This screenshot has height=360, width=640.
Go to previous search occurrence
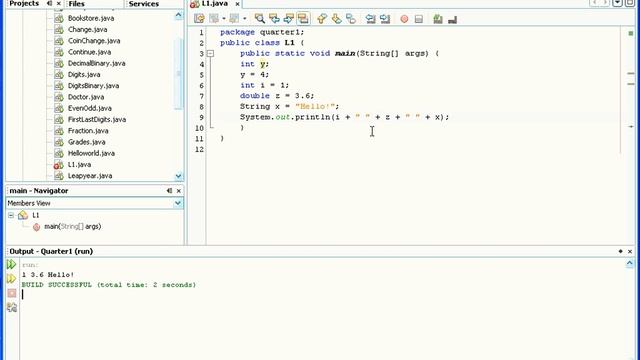tap(274, 18)
